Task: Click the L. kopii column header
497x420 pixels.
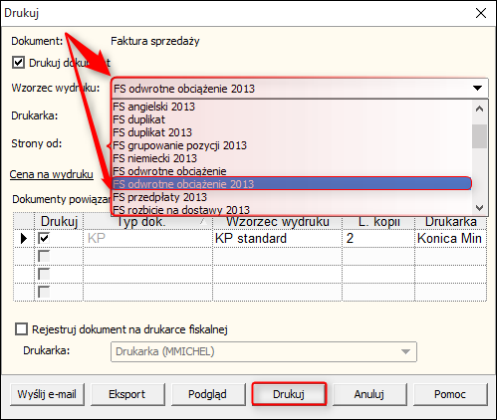Action: [378, 221]
